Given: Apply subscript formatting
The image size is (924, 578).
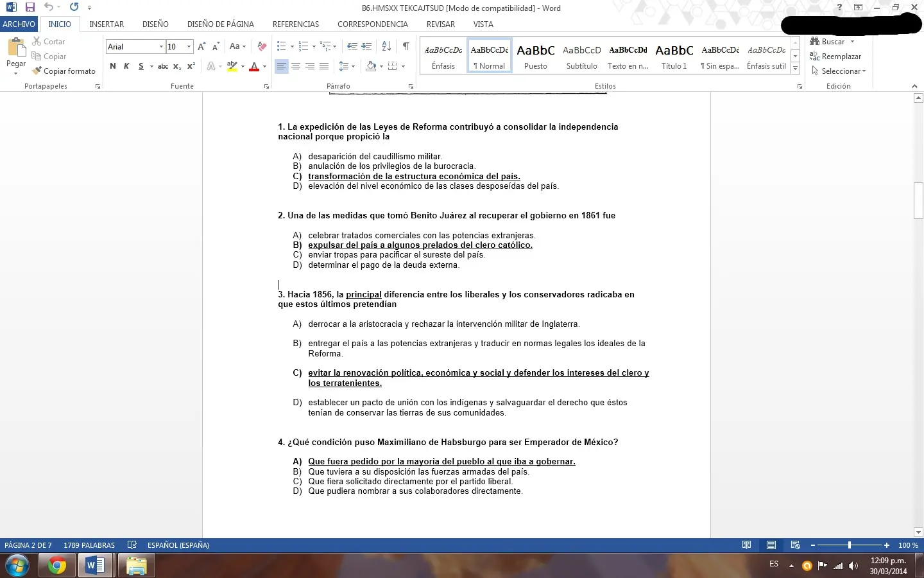Looking at the screenshot, I should [177, 66].
